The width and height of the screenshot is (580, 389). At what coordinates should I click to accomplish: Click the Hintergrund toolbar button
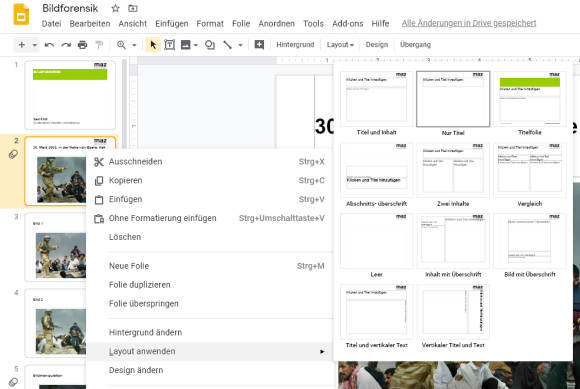pyautogui.click(x=295, y=45)
